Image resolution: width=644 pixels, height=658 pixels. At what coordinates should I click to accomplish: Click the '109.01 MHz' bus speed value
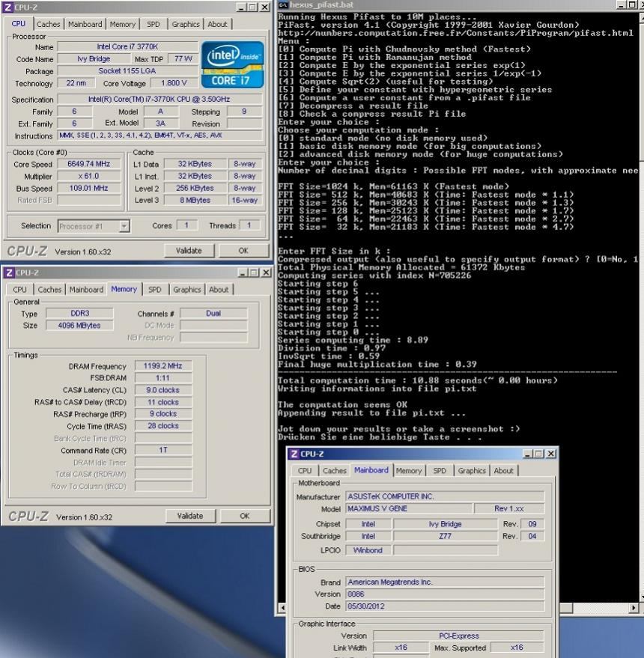tap(89, 188)
